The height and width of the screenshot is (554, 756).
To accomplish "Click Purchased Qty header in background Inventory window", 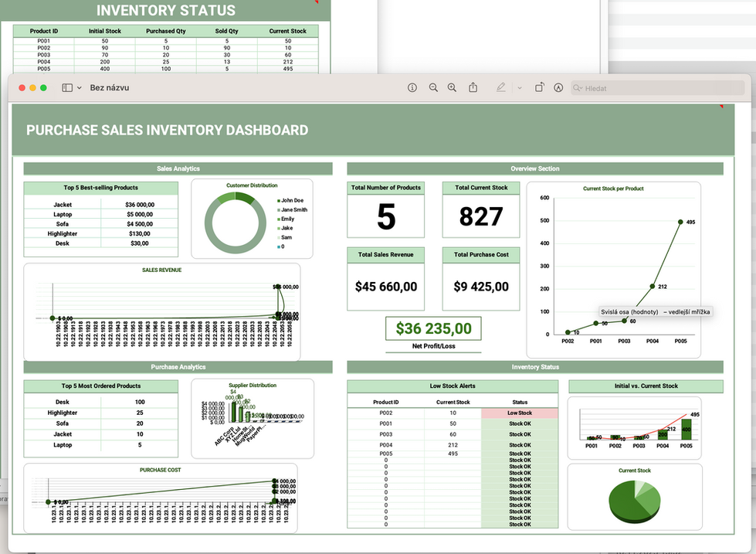I will (x=166, y=31).
